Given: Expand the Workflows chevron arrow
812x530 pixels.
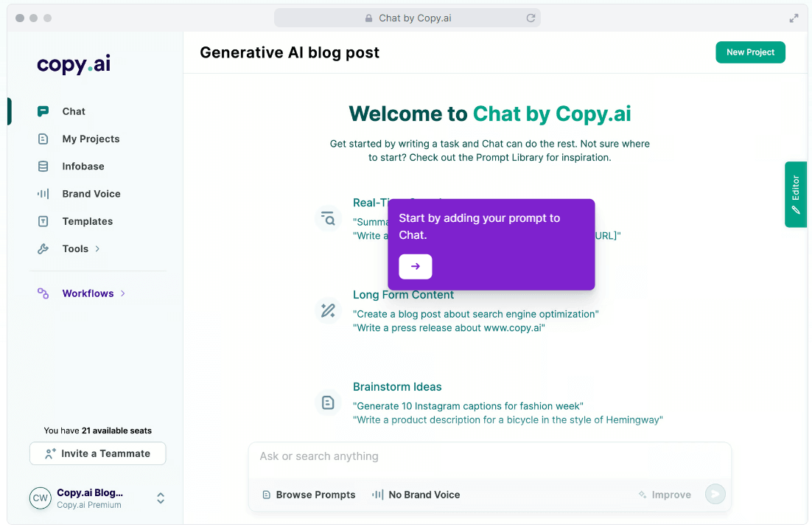Looking at the screenshot, I should 123,293.
